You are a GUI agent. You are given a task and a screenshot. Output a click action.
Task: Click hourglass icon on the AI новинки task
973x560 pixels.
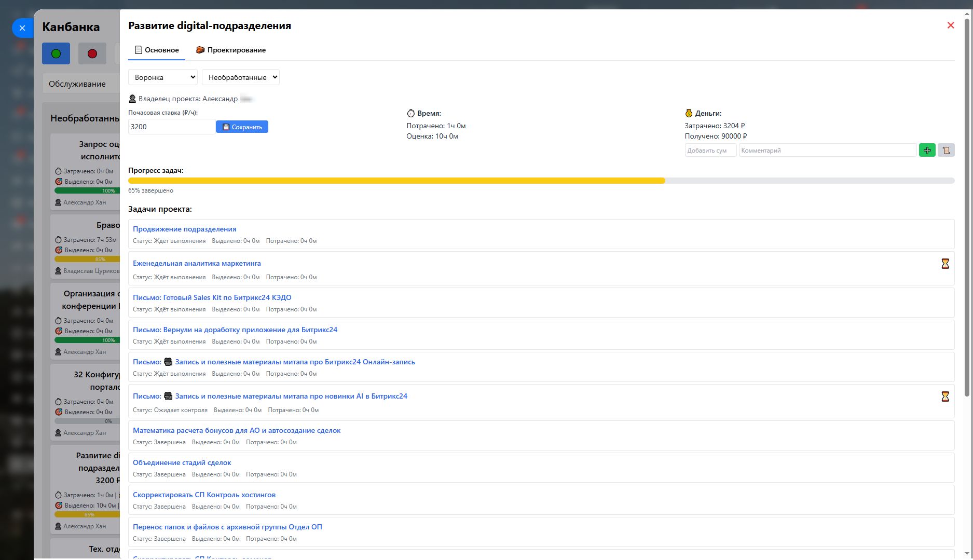pos(945,397)
